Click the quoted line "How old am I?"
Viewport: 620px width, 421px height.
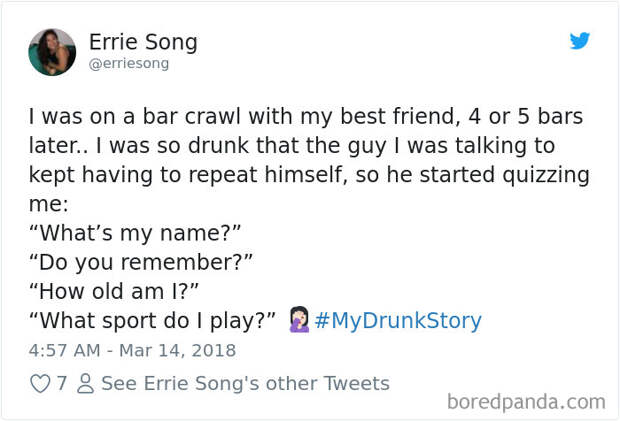point(114,291)
